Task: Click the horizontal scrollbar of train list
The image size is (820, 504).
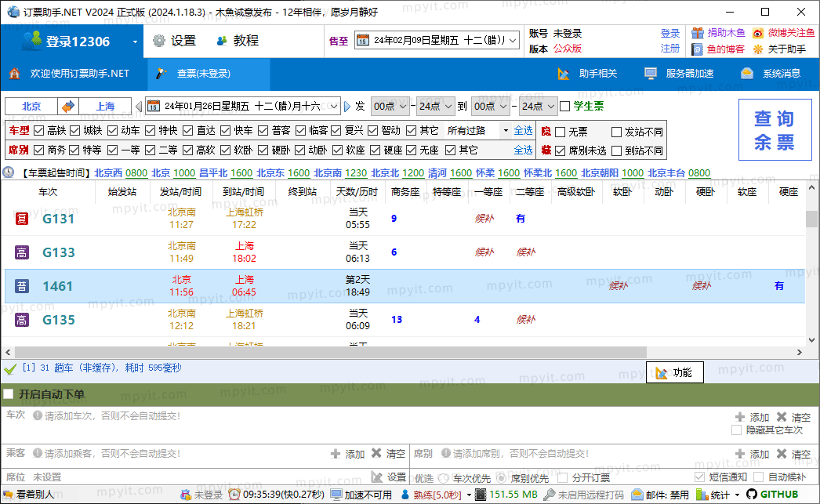Action: point(329,353)
